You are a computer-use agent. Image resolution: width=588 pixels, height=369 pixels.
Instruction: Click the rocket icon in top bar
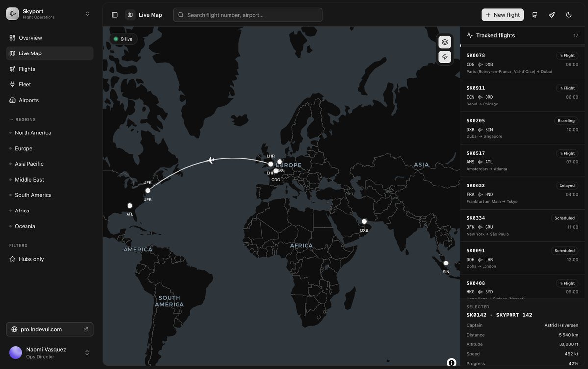pos(552,15)
